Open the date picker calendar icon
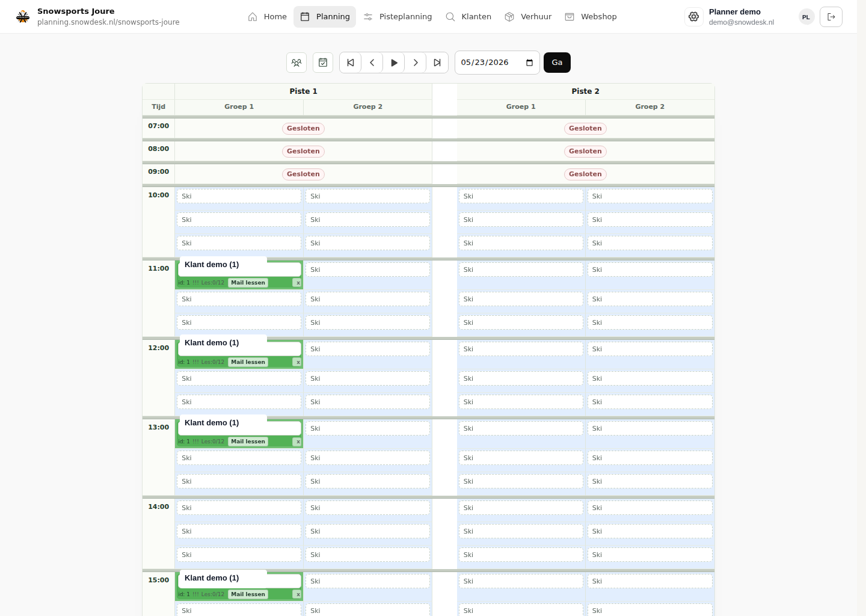 (529, 63)
